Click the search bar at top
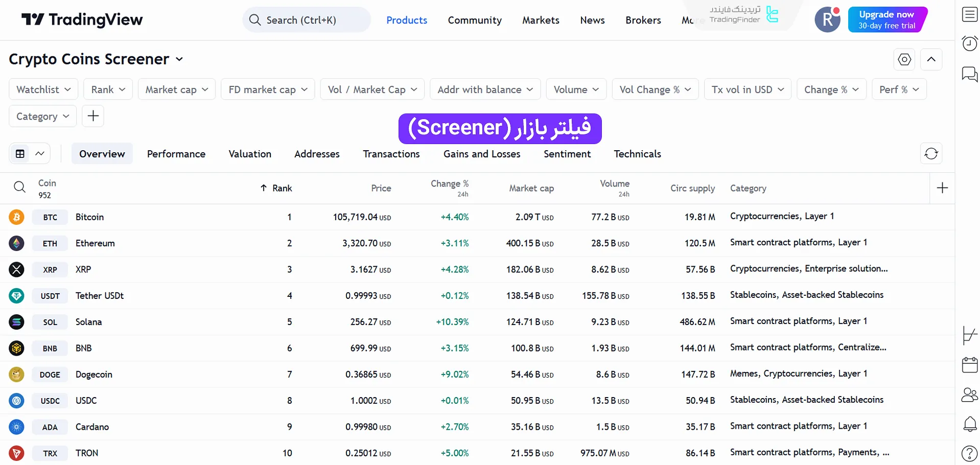 click(306, 19)
